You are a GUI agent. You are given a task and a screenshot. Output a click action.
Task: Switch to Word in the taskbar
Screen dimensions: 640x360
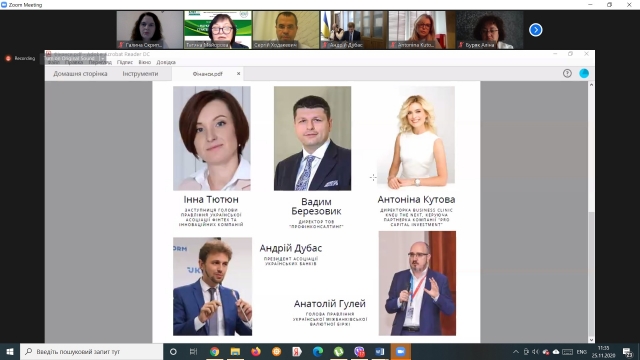pyautogui.click(x=380, y=351)
